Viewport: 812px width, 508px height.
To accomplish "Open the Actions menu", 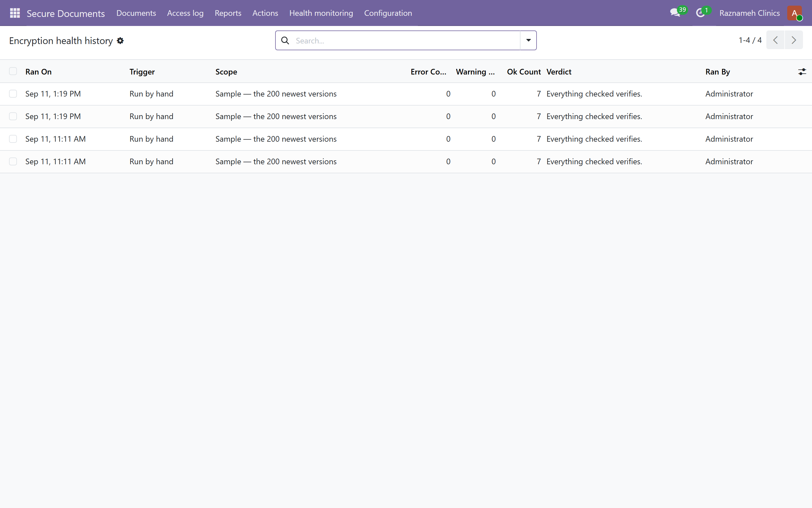I will pyautogui.click(x=265, y=13).
